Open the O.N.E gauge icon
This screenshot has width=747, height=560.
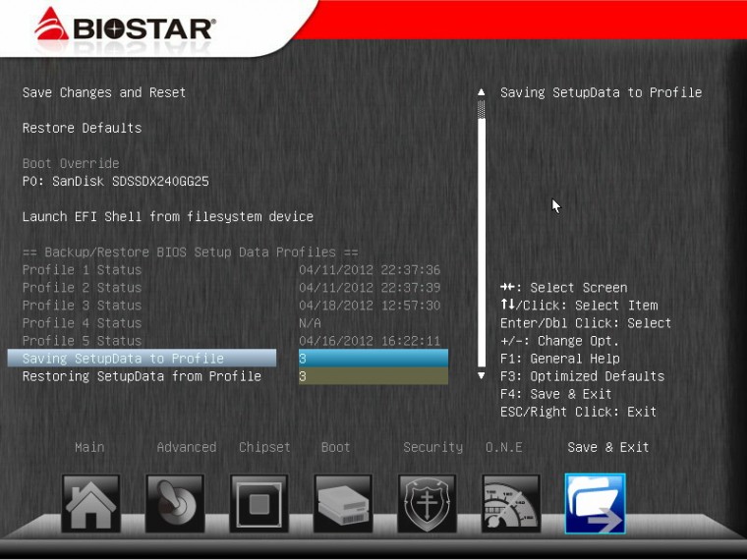click(x=511, y=503)
